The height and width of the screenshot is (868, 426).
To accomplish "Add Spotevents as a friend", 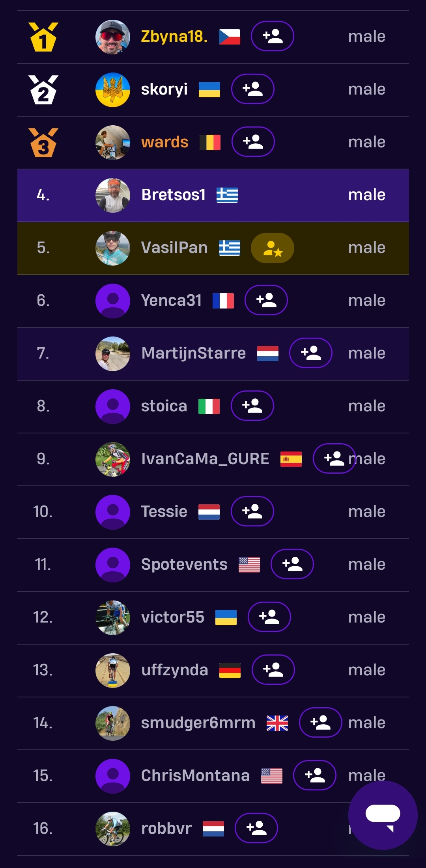I will [x=292, y=564].
